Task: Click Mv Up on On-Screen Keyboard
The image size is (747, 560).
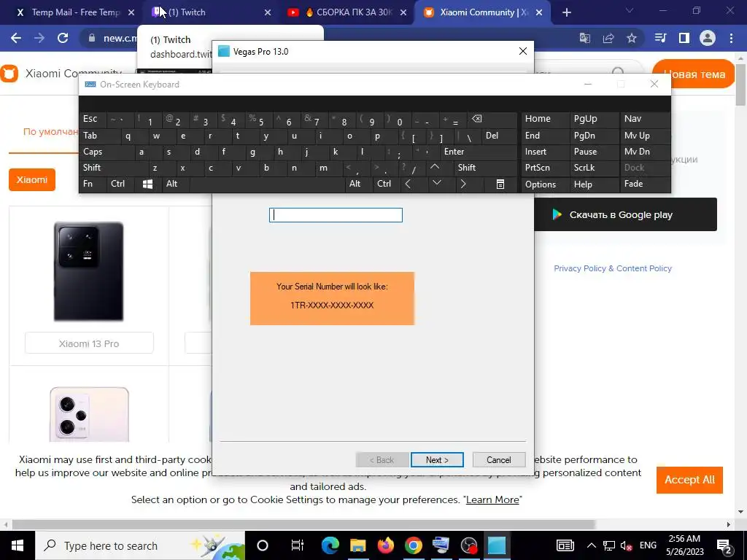Action: click(x=645, y=136)
